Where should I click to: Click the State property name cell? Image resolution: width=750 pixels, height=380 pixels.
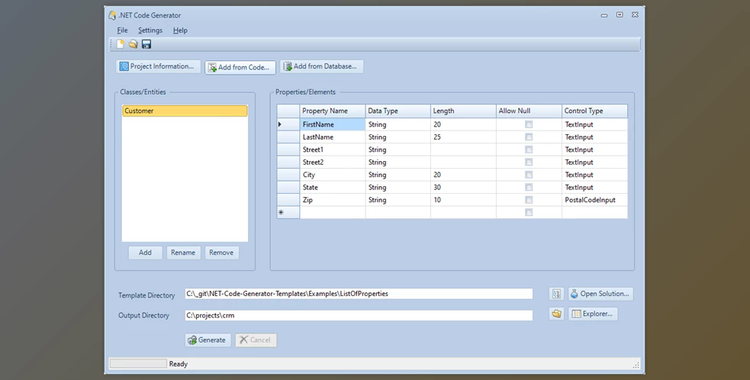332,188
